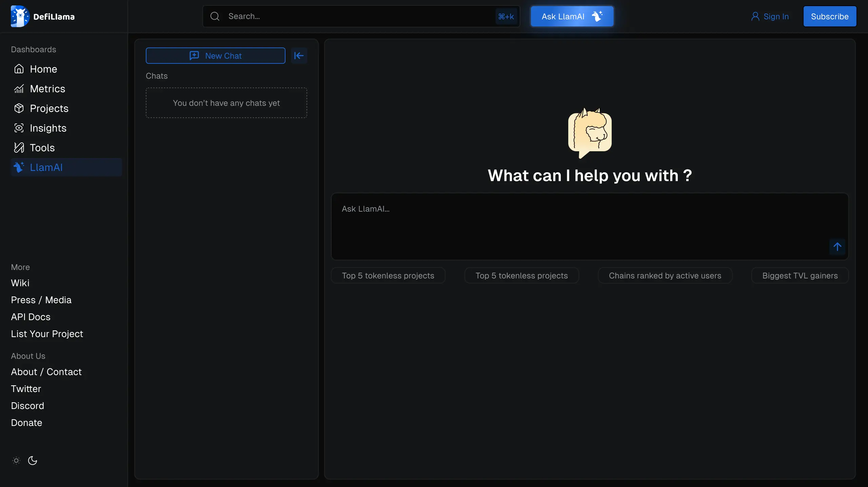Click the Home house icon
This screenshot has width=868, height=487.
click(19, 69)
